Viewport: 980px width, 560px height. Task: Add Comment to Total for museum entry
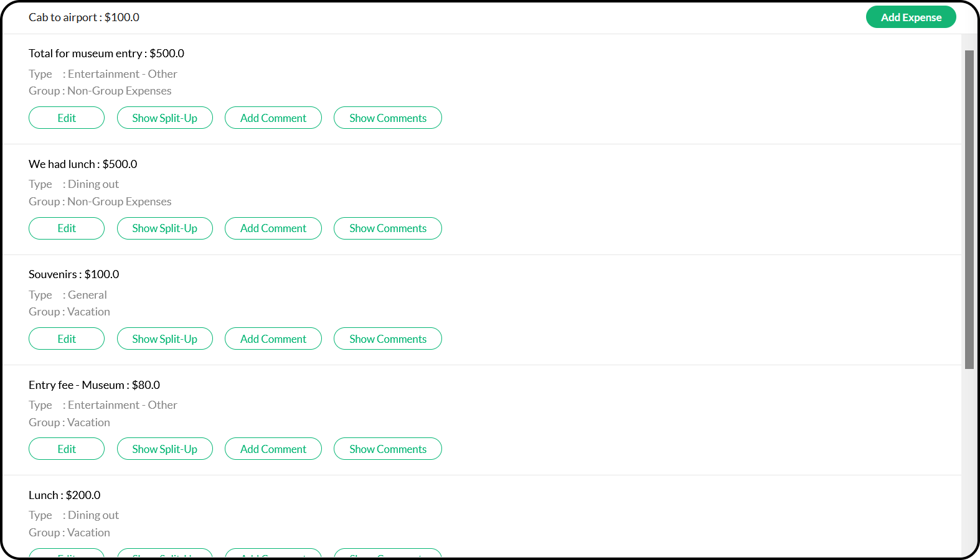[x=273, y=118]
